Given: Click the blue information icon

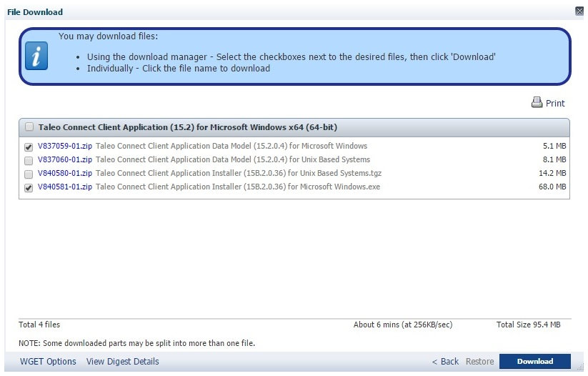Looking at the screenshot, I should click(36, 56).
